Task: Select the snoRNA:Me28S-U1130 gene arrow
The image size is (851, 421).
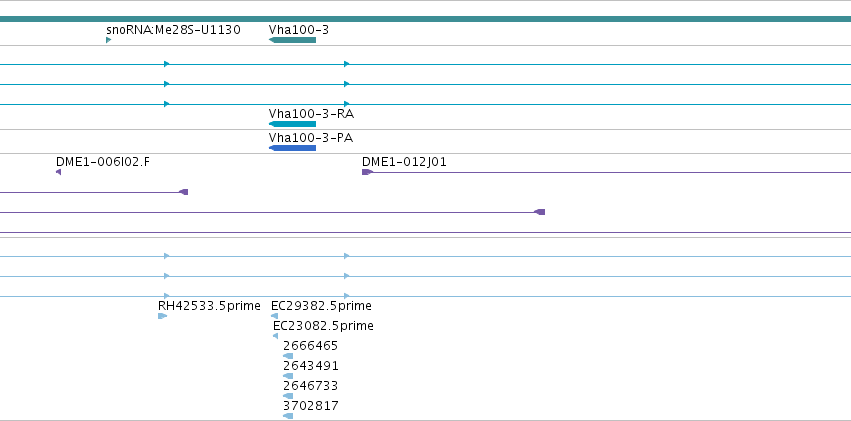Action: pyautogui.click(x=109, y=40)
